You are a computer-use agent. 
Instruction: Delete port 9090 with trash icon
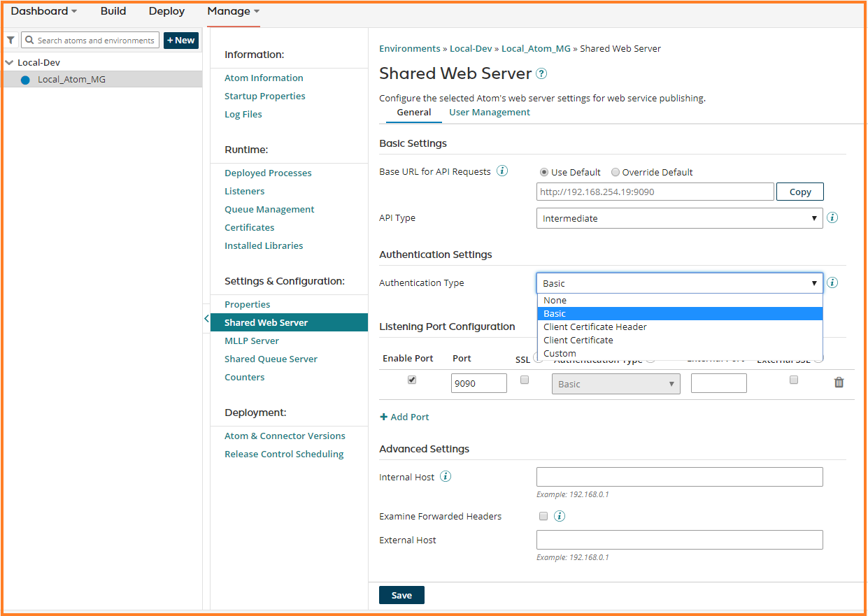(839, 382)
